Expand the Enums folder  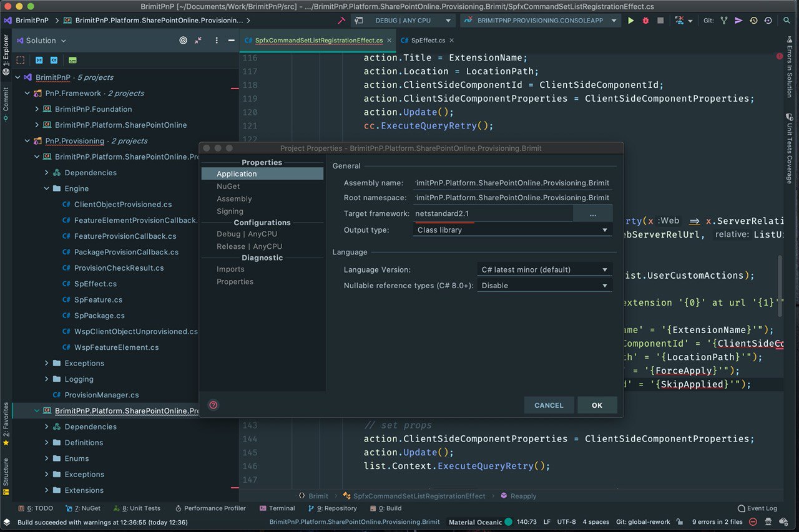tap(46, 458)
